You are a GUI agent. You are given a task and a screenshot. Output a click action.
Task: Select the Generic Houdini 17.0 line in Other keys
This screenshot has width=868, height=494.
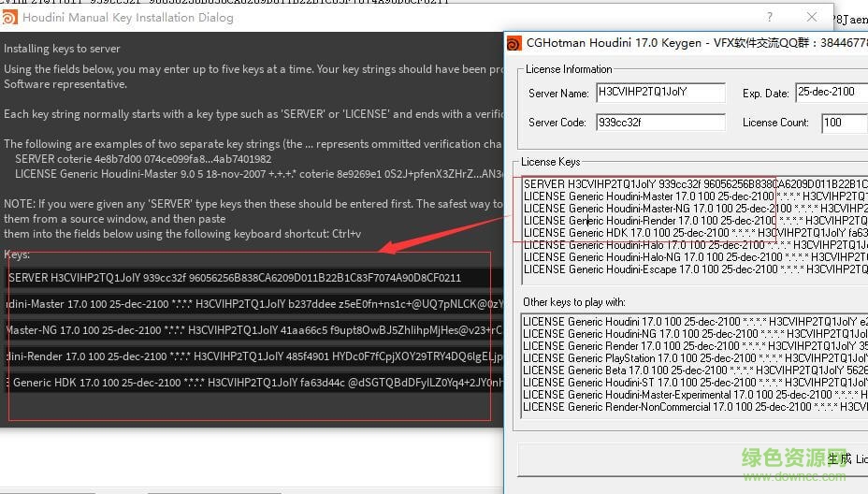[695, 321]
